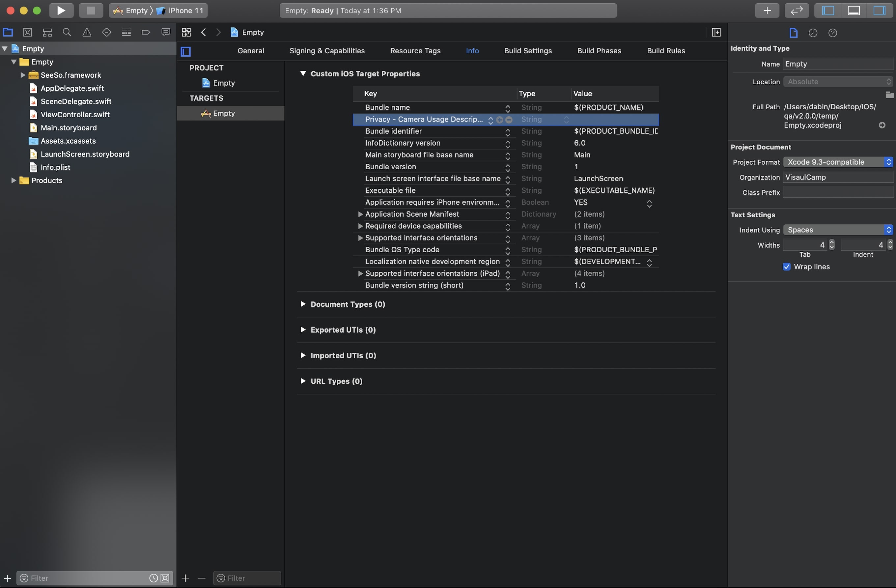
Task: Hide the Inspectors panel
Action: click(x=880, y=11)
